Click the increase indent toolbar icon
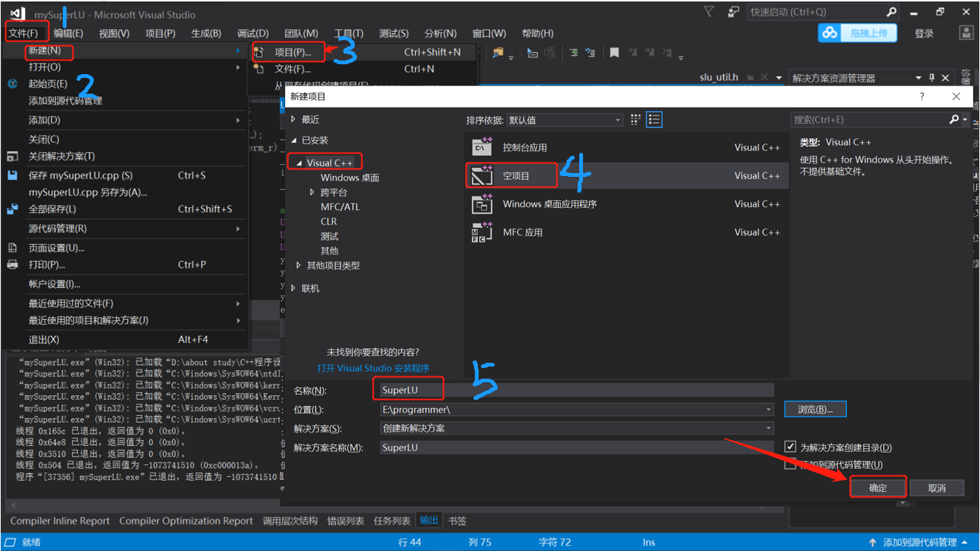The width and height of the screenshot is (980, 551). point(591,53)
